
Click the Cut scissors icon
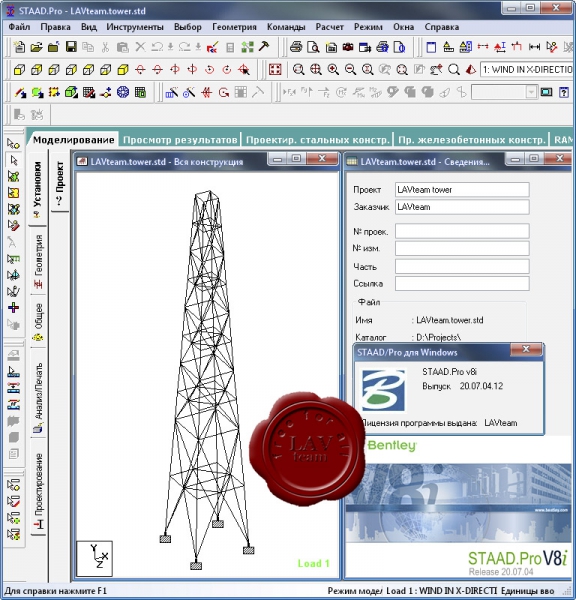[105, 47]
